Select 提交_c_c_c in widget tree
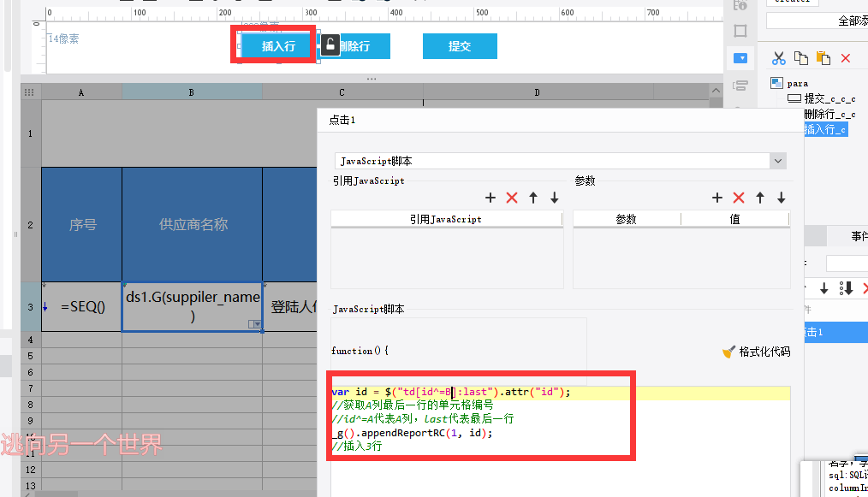The height and width of the screenshot is (497, 868). [x=822, y=98]
